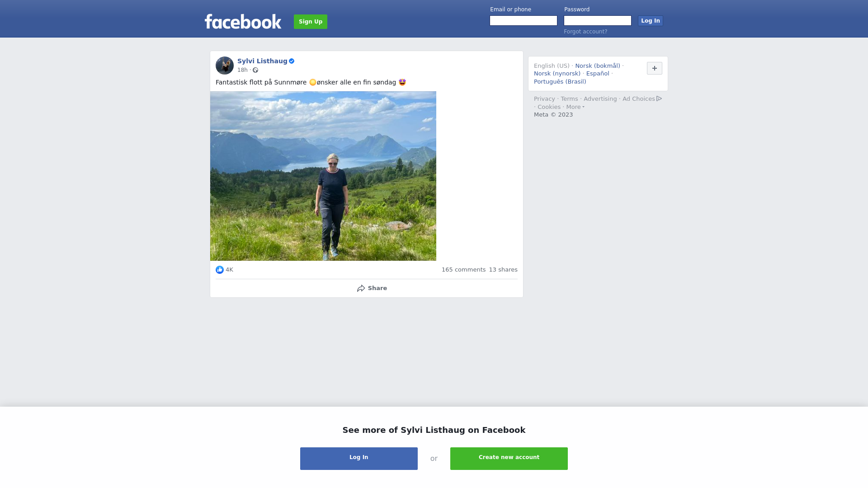Click the Share arrow icon
The width and height of the screenshot is (868, 488).
tap(361, 288)
